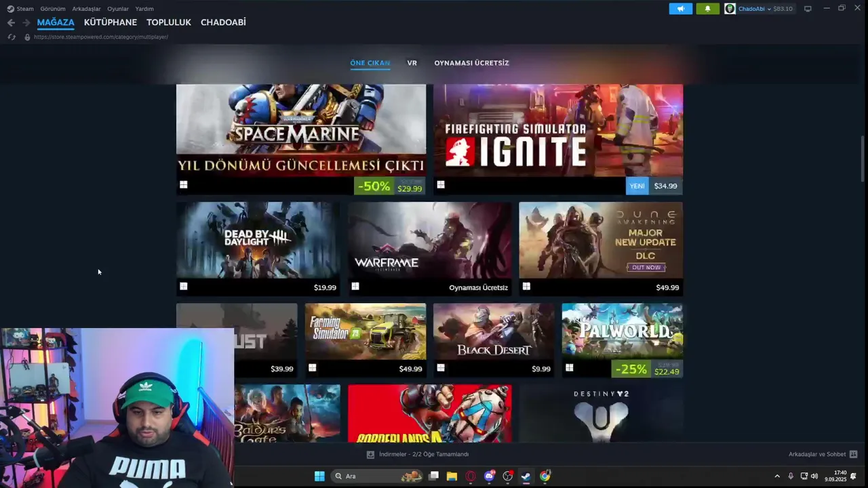The width and height of the screenshot is (868, 488).
Task: Select the VR section tab
Action: pyautogui.click(x=412, y=63)
